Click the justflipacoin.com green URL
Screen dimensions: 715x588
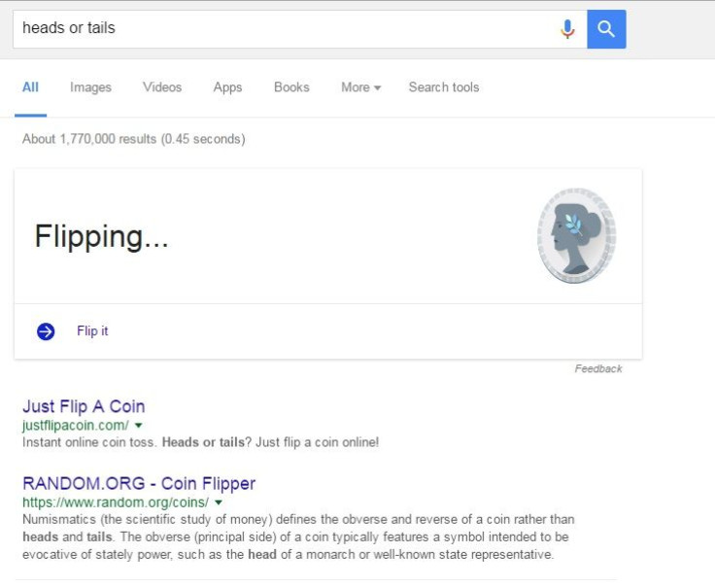tap(76, 425)
